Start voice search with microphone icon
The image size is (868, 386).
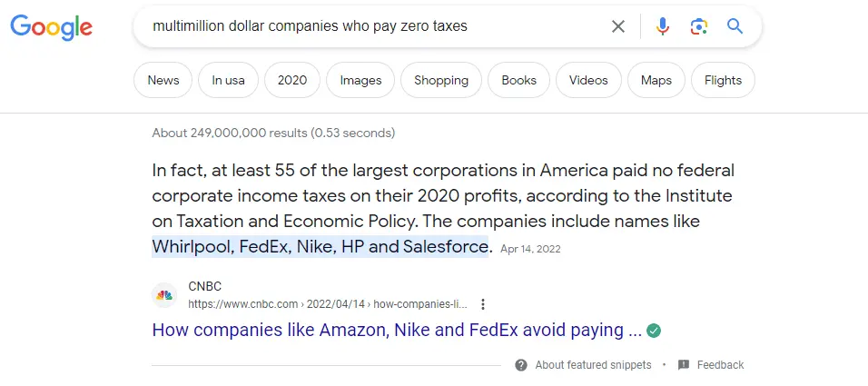(663, 26)
